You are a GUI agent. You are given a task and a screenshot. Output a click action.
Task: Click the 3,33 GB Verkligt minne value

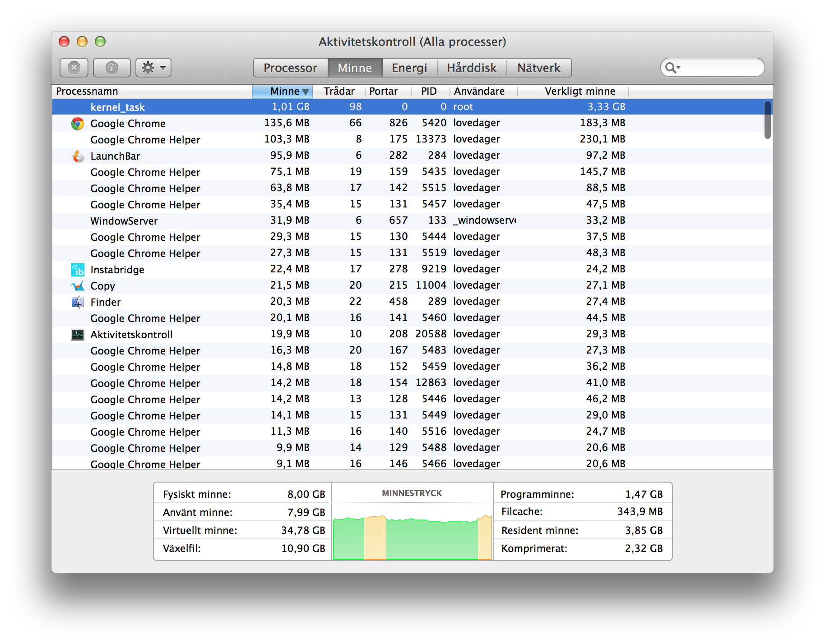point(606,107)
